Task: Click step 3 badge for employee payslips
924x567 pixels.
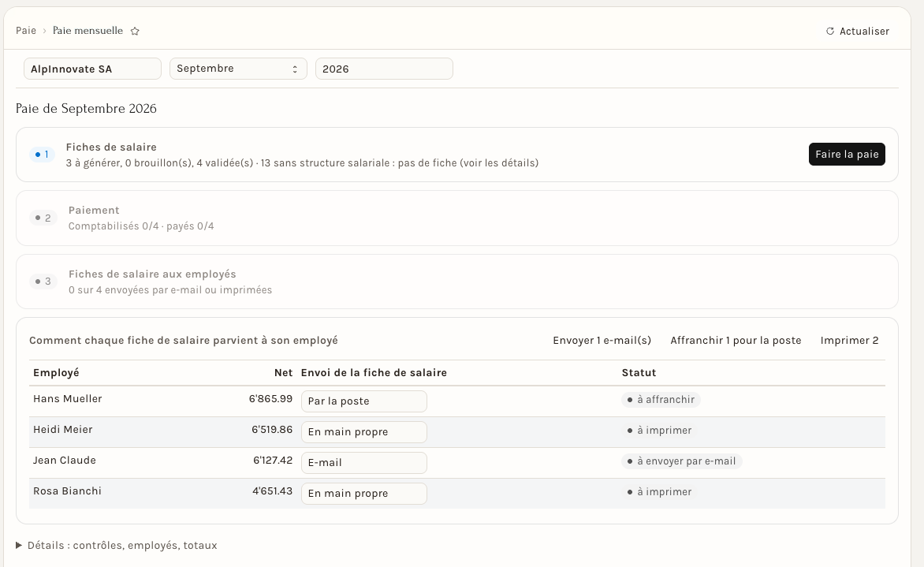Action: click(43, 282)
